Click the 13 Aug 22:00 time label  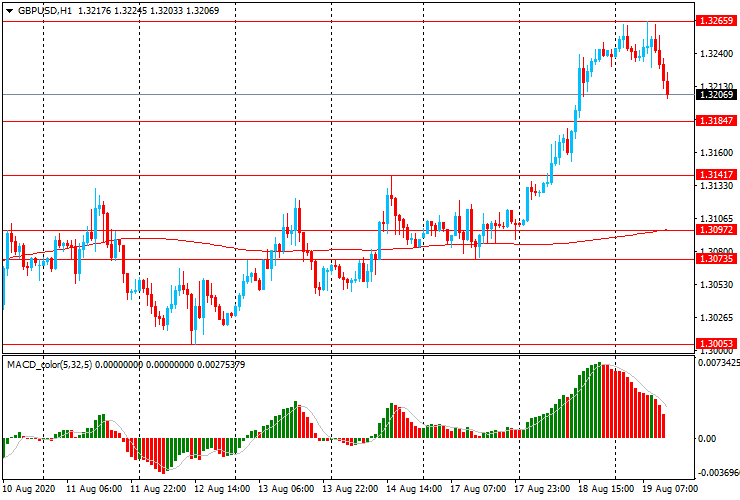[x=350, y=489]
